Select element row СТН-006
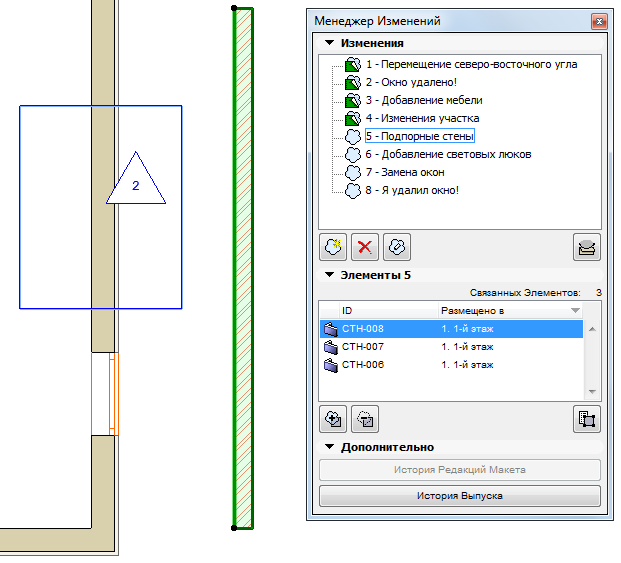 coord(451,365)
